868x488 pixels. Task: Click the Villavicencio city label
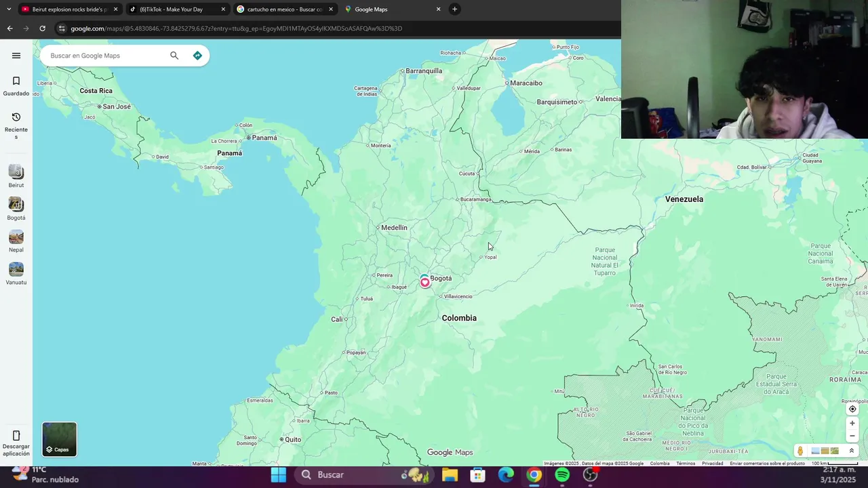458,296
